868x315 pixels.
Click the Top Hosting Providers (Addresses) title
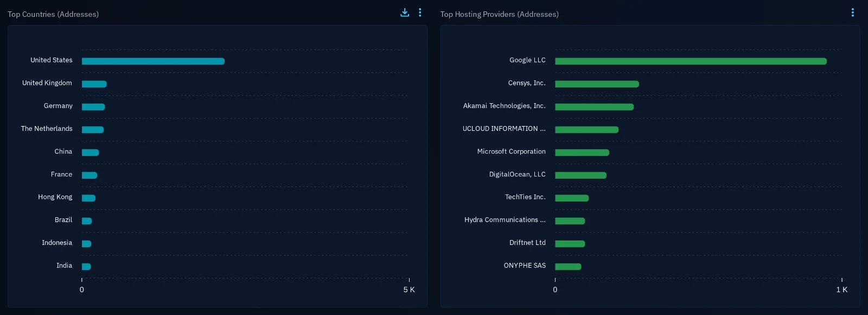pyautogui.click(x=499, y=14)
